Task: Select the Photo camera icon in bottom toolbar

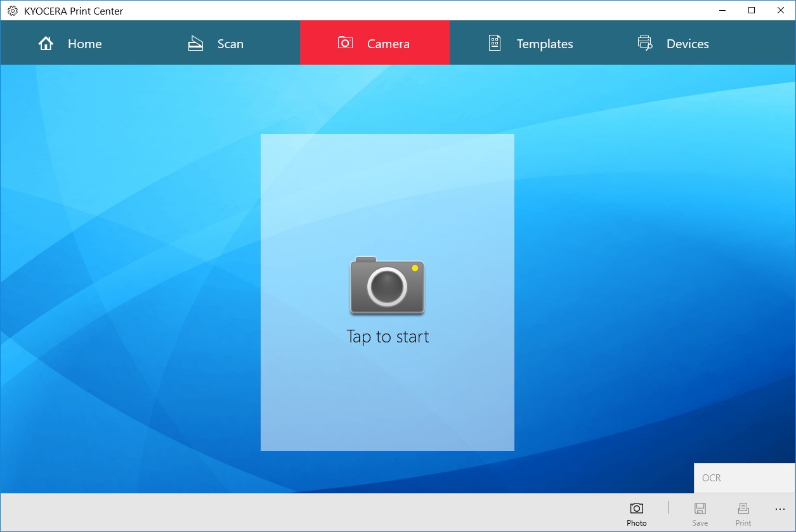Action: [636, 508]
